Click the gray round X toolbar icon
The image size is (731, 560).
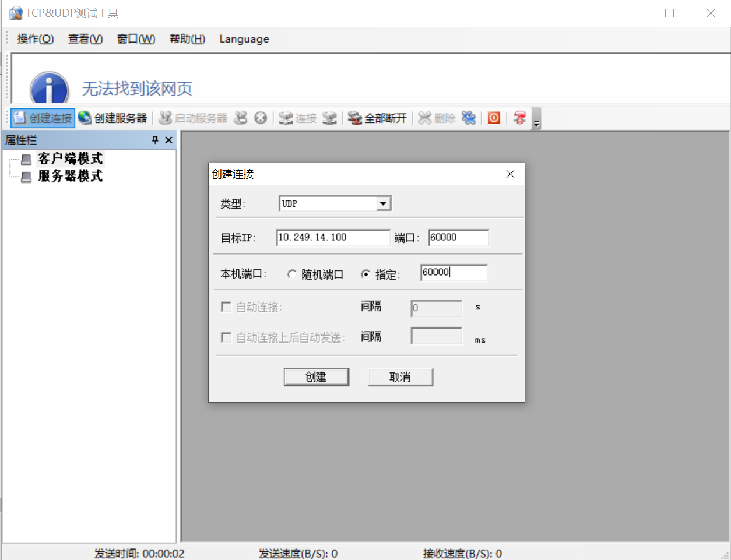tap(261, 118)
